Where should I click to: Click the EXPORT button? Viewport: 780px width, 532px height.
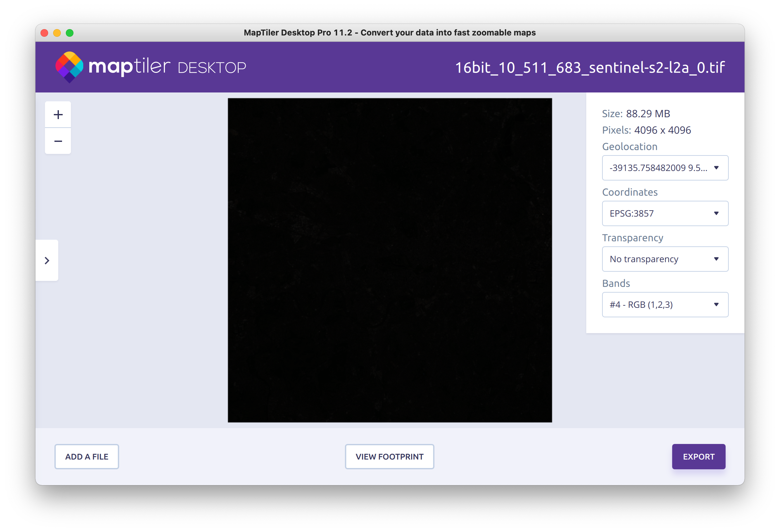pyautogui.click(x=698, y=457)
